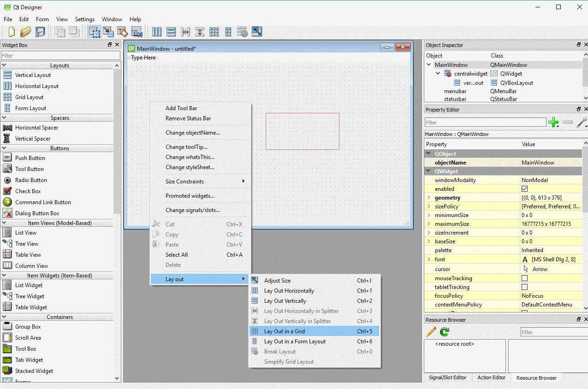Open the File menu
Screen dimensions: 588x389
click(x=8, y=19)
